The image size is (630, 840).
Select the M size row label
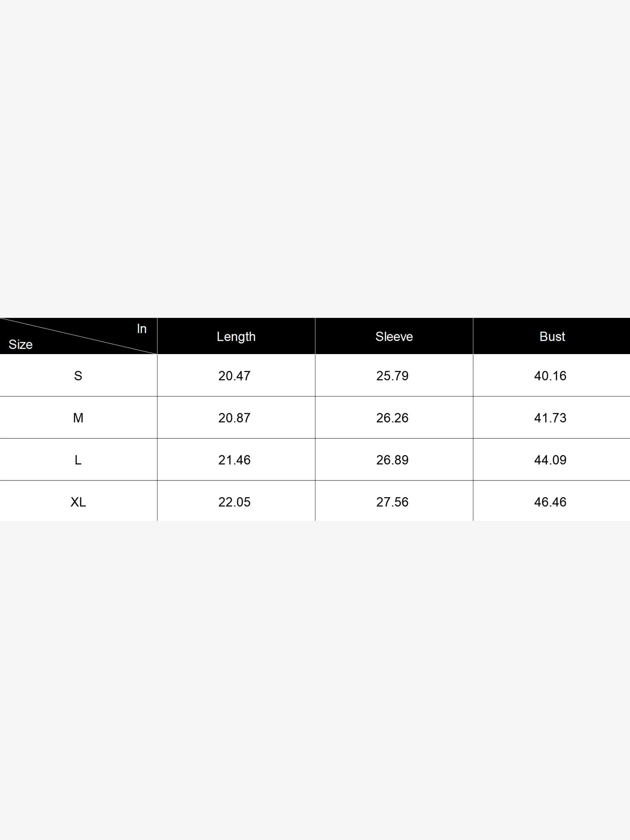pos(78,418)
